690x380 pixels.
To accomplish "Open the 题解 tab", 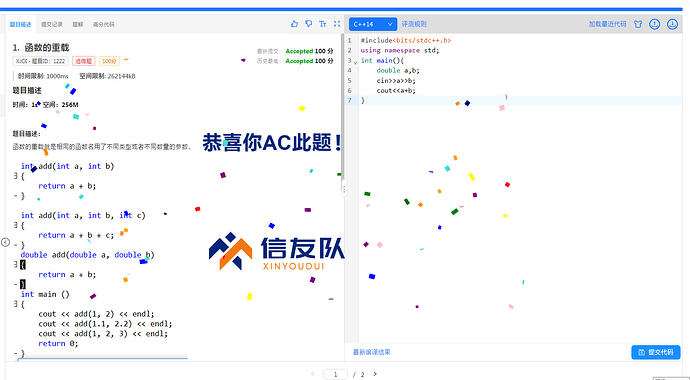I will coord(77,24).
